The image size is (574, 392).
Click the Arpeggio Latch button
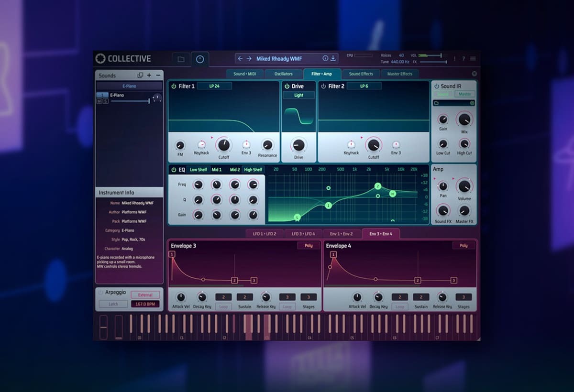[113, 304]
